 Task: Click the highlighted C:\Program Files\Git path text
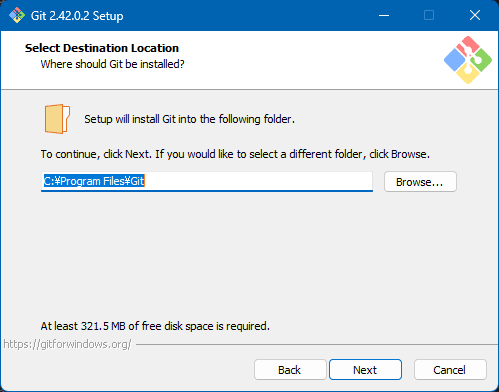tap(94, 181)
